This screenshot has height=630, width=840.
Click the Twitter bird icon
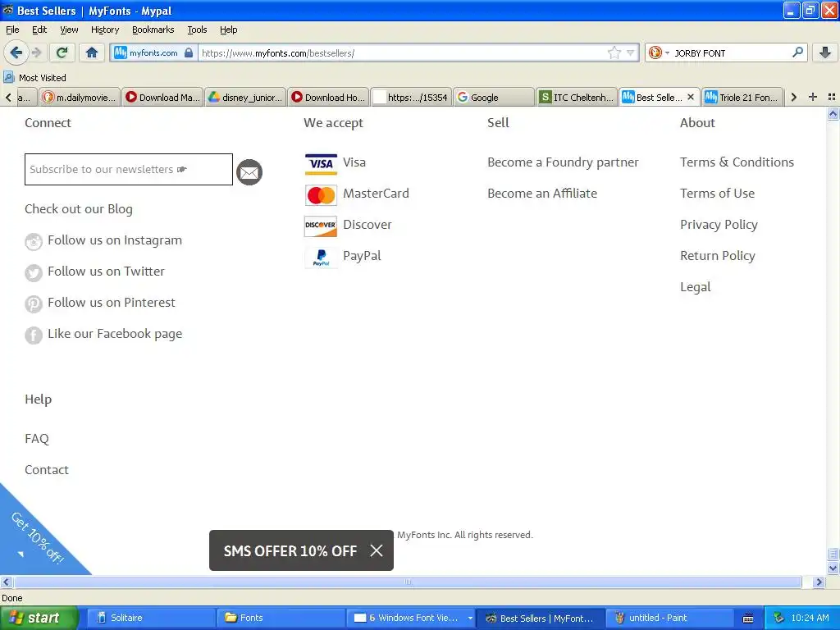tap(33, 272)
